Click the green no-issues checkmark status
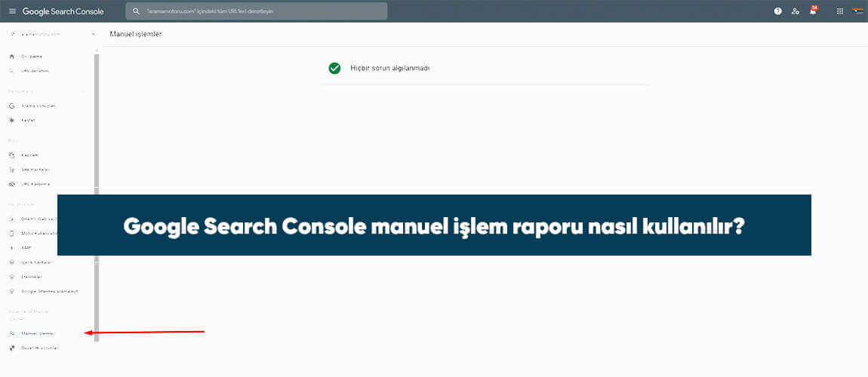 tap(334, 68)
